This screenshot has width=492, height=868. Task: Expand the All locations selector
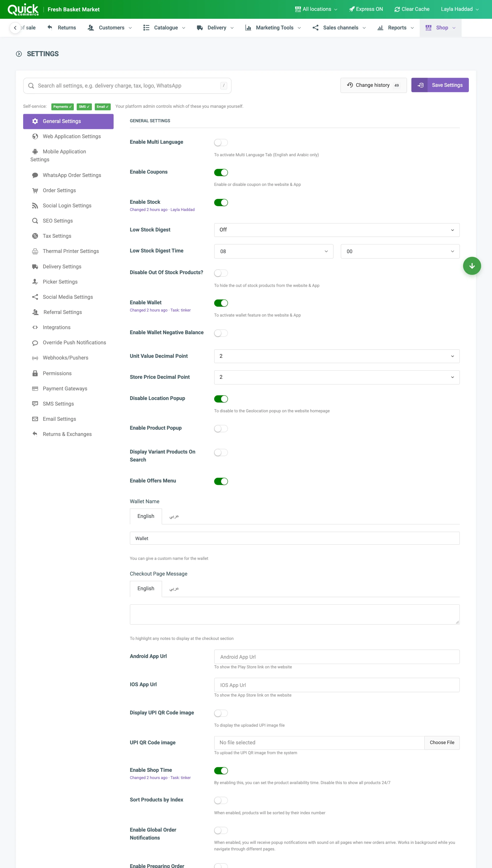click(316, 9)
